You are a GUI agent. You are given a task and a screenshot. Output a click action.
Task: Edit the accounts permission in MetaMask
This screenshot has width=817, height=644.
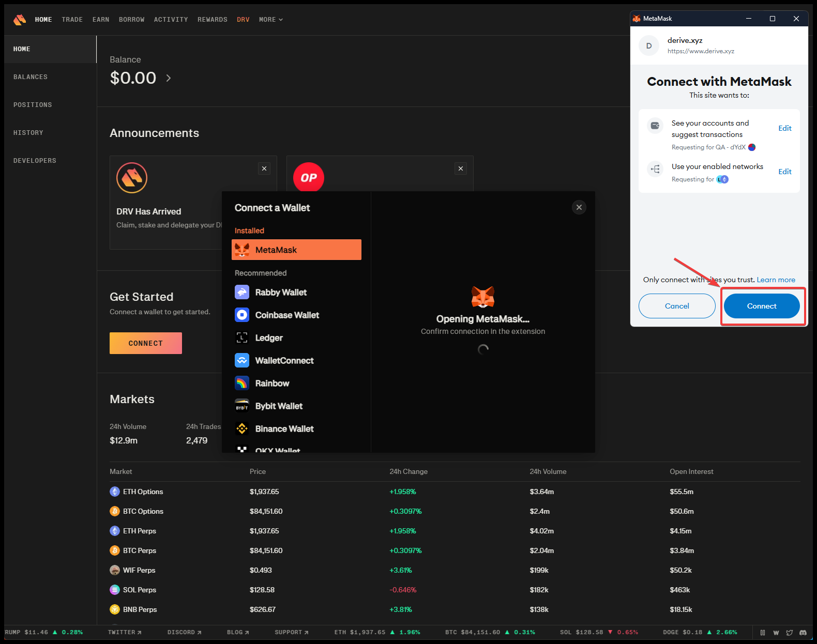pyautogui.click(x=784, y=128)
